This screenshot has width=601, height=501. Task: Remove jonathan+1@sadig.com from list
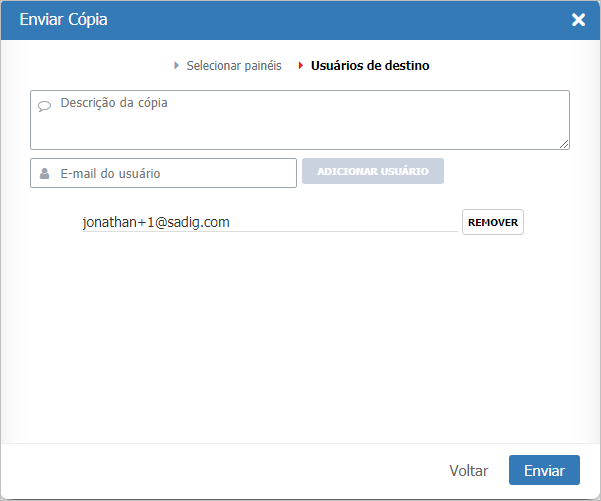click(493, 222)
